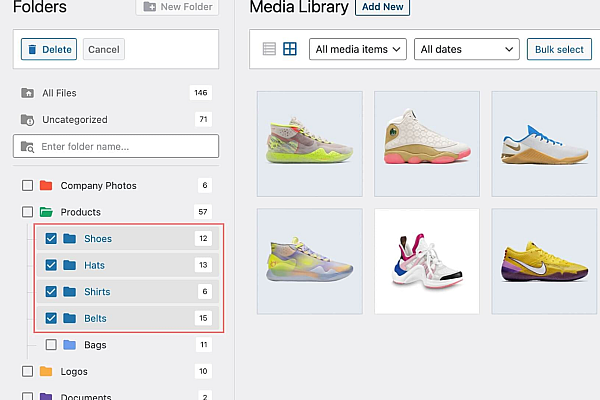Click the orange Logos folder icon
The image size is (600, 400).
click(x=45, y=371)
